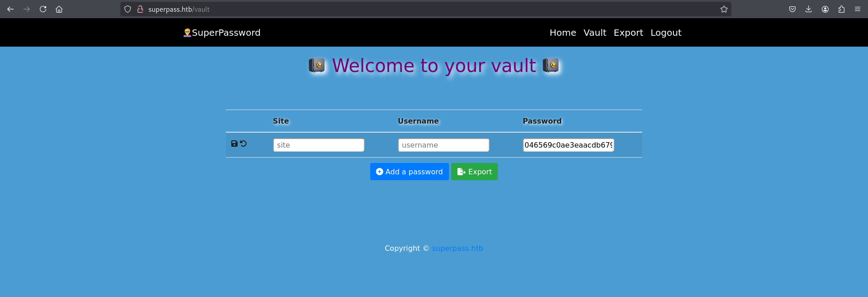Open the browser extensions icon
Screen dimensions: 868x297
click(841, 9)
